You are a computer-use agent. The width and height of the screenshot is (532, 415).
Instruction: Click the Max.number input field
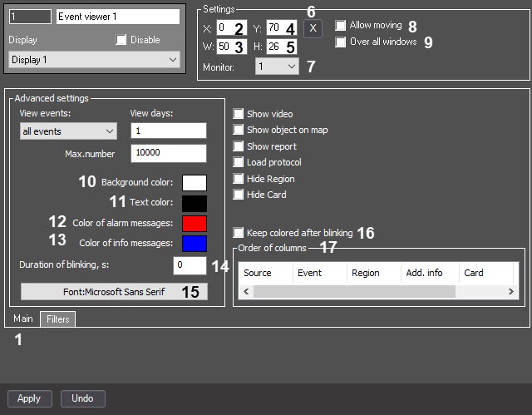coord(168,154)
